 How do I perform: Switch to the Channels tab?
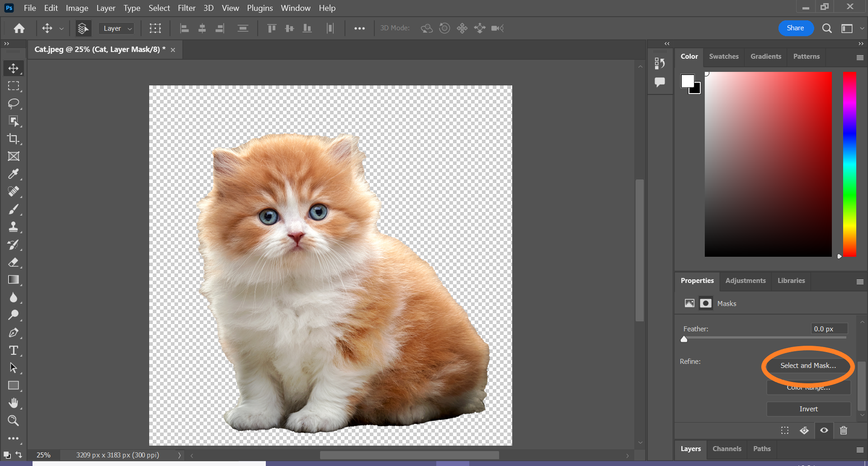pos(727,449)
